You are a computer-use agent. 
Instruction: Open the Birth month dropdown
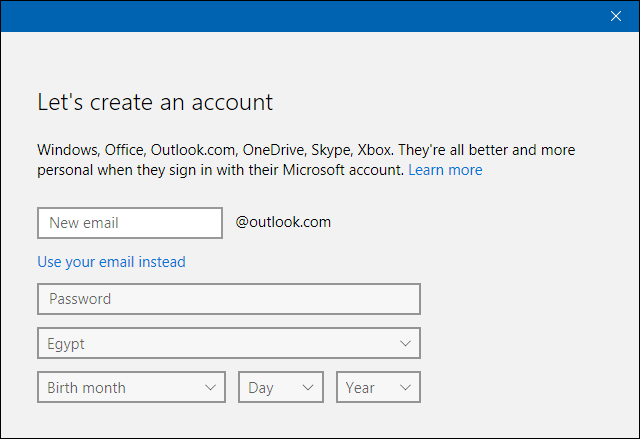[131, 387]
